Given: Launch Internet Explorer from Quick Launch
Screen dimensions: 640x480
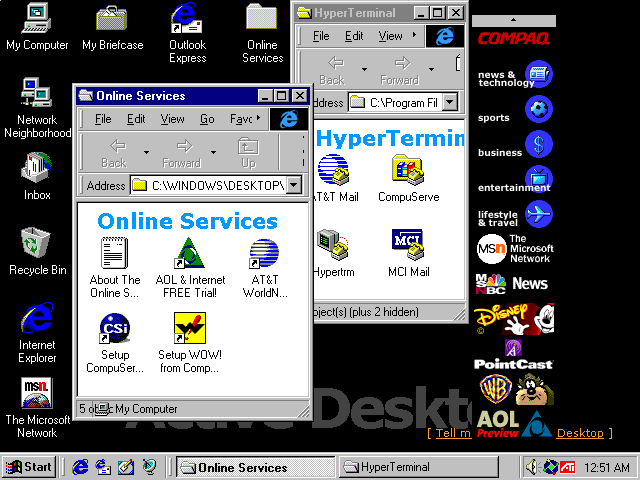Looking at the screenshot, I should tap(80, 467).
